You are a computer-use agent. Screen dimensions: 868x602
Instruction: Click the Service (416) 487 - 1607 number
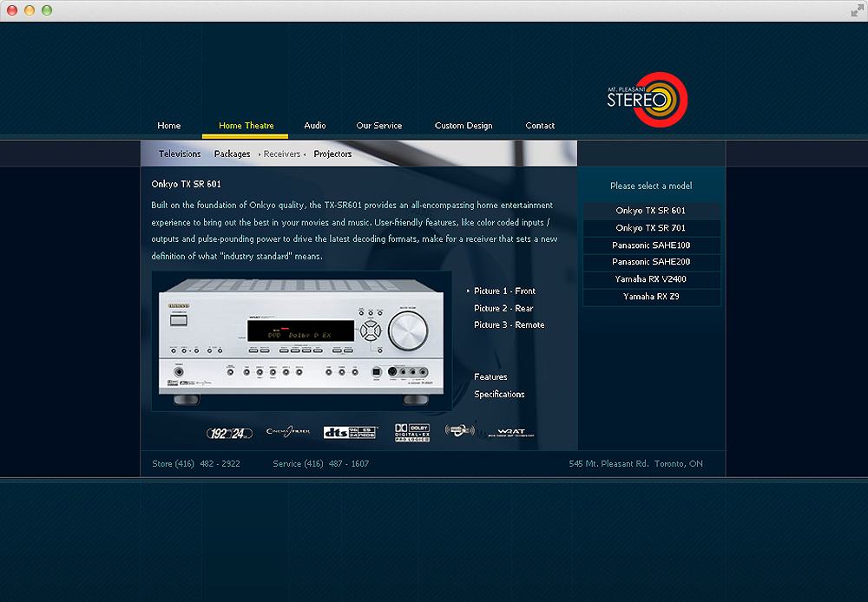[x=320, y=464]
